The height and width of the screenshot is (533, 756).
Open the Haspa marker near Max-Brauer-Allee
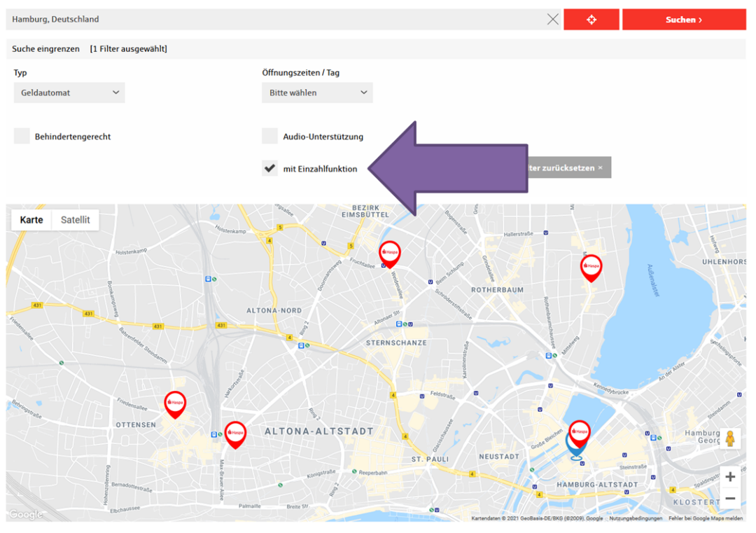pyautogui.click(x=235, y=434)
